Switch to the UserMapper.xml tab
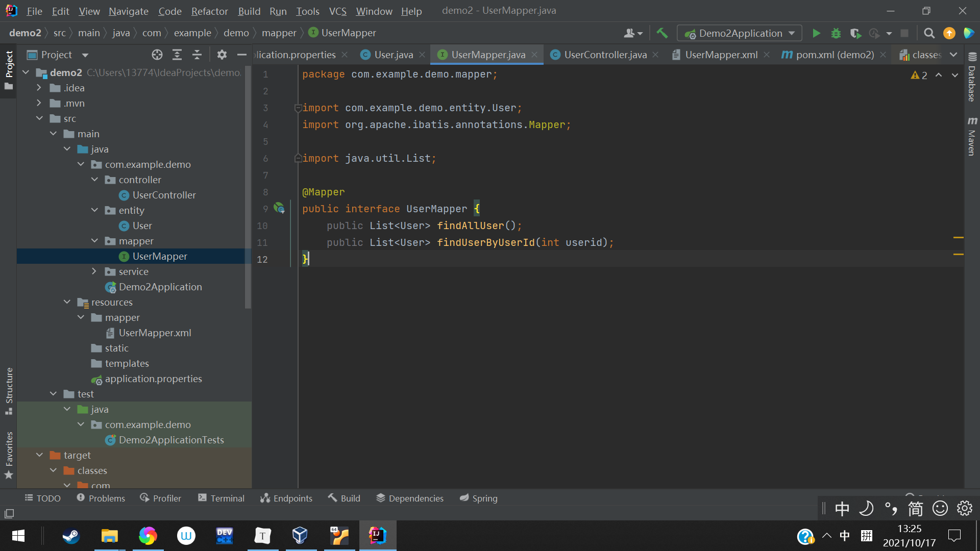Viewport: 980px width, 551px height. point(721,55)
